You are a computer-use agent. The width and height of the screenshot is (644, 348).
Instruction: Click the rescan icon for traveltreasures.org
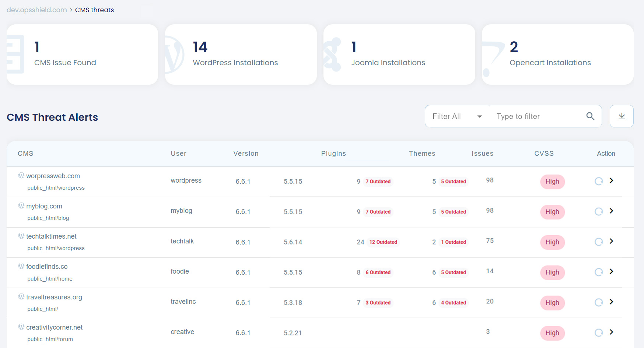click(599, 302)
